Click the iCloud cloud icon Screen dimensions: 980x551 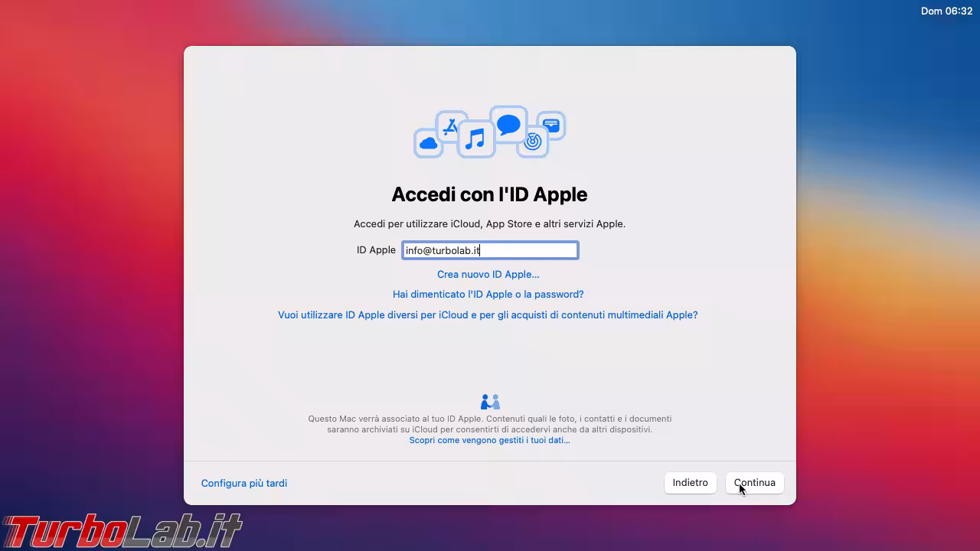428,143
